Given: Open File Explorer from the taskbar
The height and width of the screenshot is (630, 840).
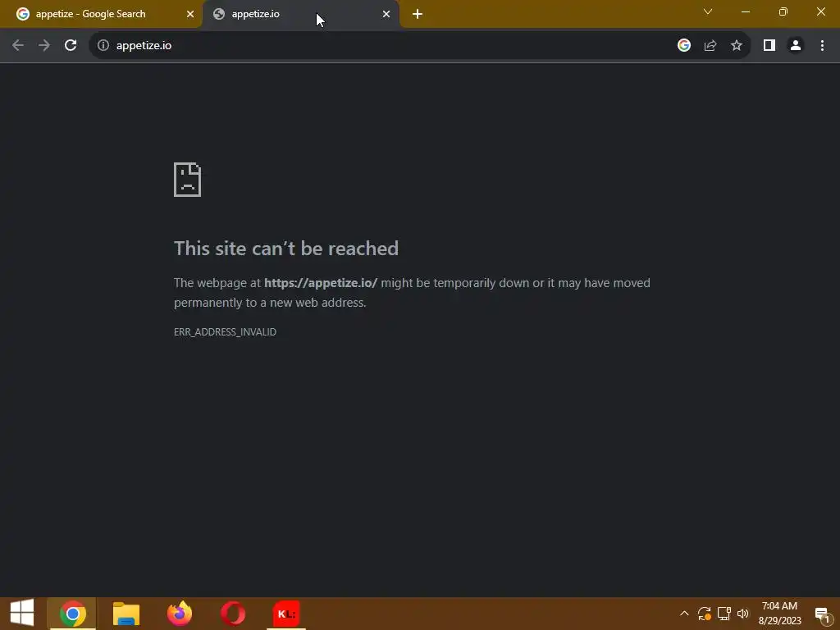Looking at the screenshot, I should point(126,614).
